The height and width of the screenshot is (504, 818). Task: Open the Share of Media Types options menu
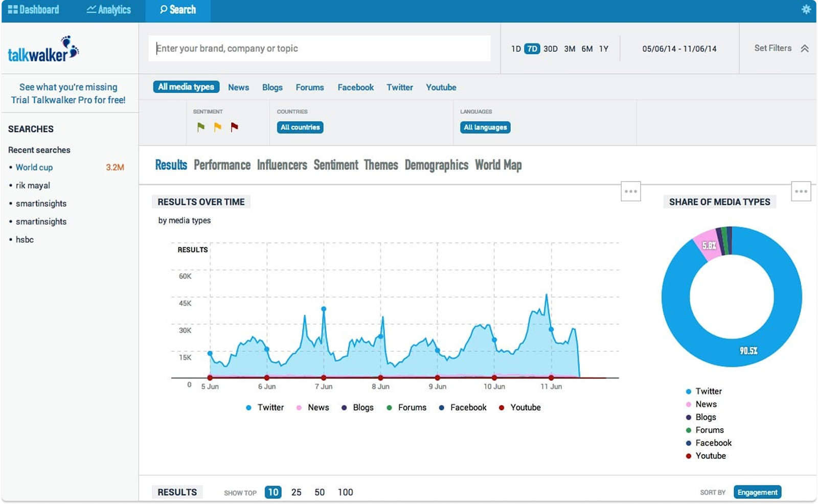point(801,191)
